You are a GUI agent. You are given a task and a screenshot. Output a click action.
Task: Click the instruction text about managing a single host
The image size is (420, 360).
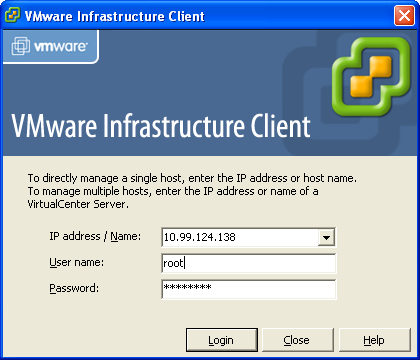pos(192,178)
